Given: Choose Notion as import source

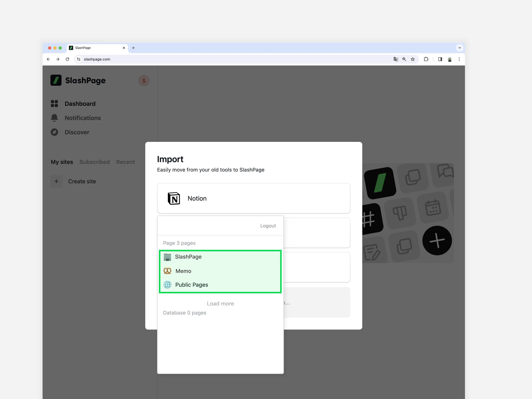Looking at the screenshot, I should (253, 198).
